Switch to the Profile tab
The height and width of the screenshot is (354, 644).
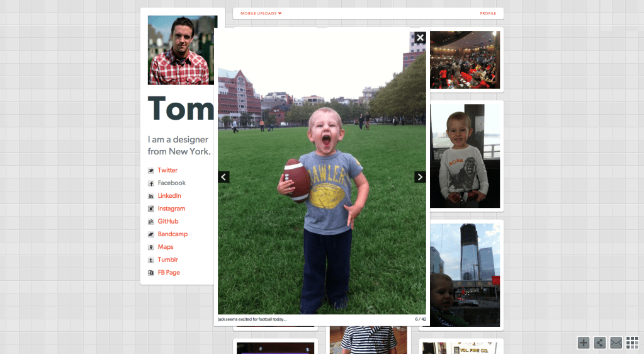coord(487,13)
